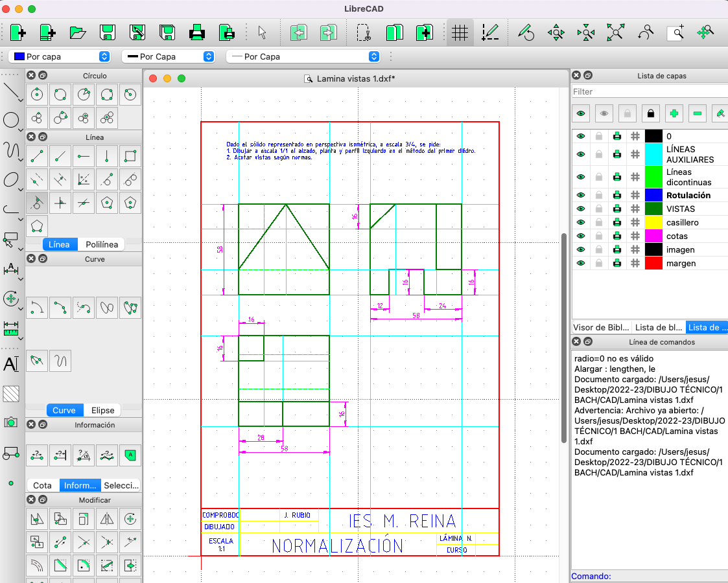This screenshot has height=583, width=728.
Task: Remove layer with minus button
Action: 698,113
